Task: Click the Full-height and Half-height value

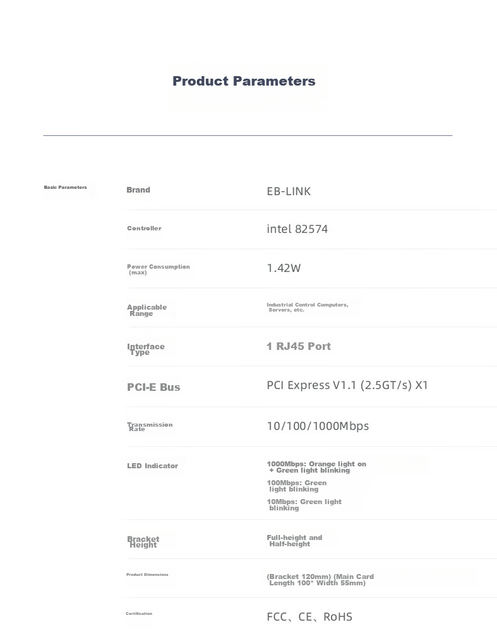Action: point(295,540)
